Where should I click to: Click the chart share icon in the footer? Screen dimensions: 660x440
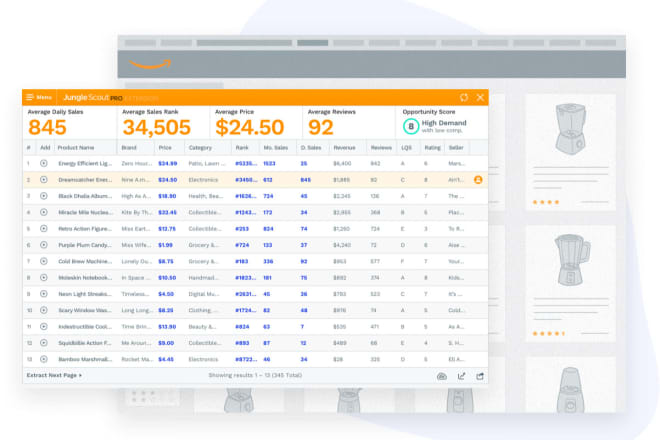[x=461, y=376]
